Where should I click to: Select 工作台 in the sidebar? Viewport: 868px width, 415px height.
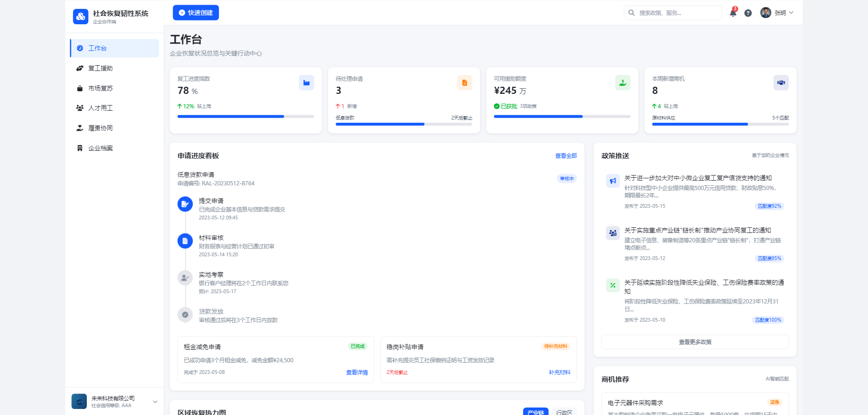coord(114,48)
